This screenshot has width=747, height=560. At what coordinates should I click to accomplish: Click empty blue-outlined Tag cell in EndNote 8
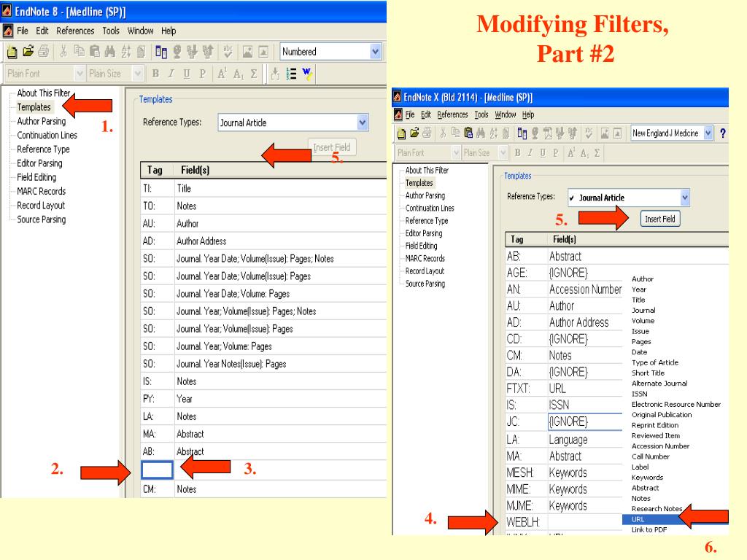click(x=158, y=470)
